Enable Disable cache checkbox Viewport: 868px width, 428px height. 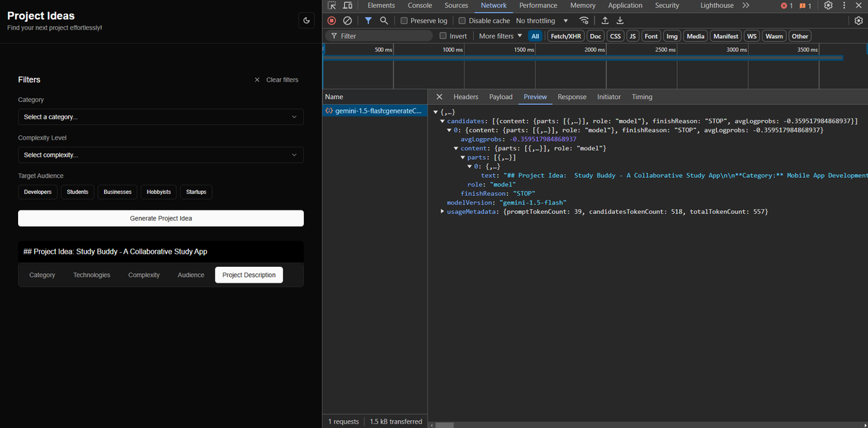tap(462, 21)
